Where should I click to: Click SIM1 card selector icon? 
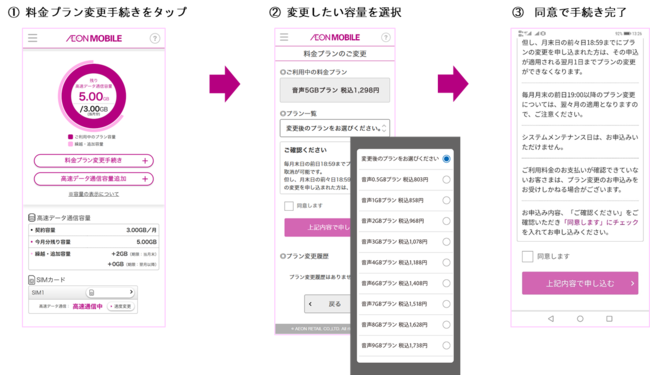92,293
